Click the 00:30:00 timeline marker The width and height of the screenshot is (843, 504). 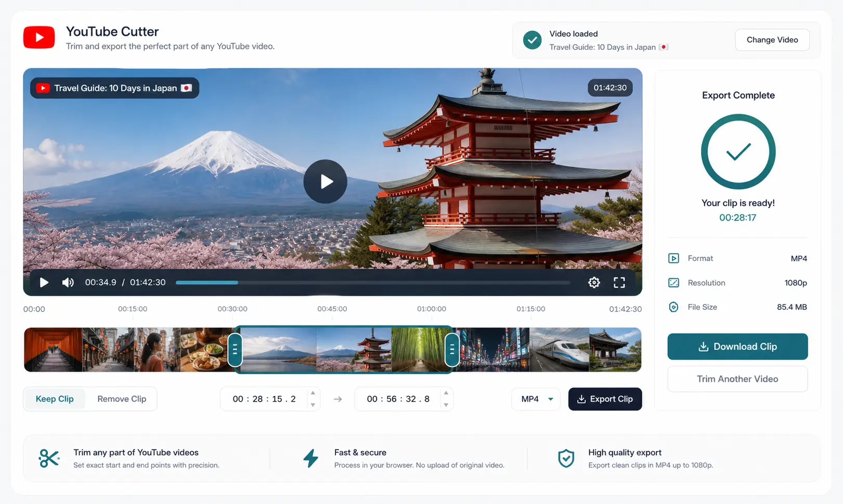tap(232, 309)
